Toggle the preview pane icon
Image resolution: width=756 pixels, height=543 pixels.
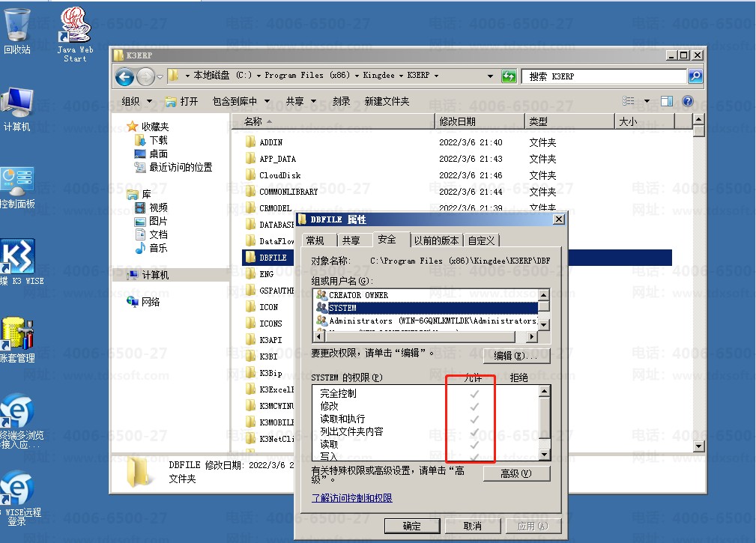pos(667,101)
